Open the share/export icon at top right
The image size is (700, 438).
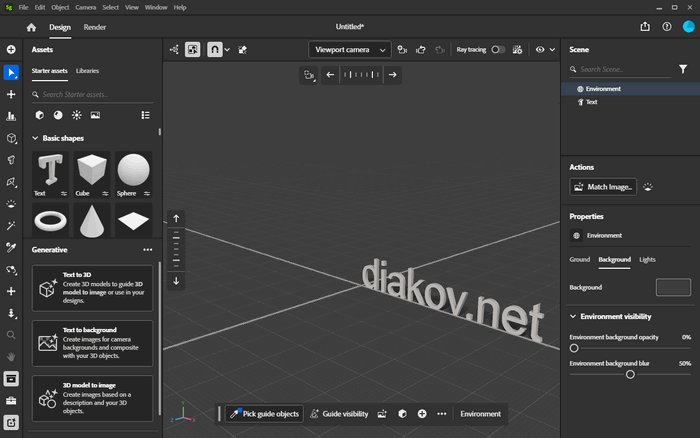point(645,27)
